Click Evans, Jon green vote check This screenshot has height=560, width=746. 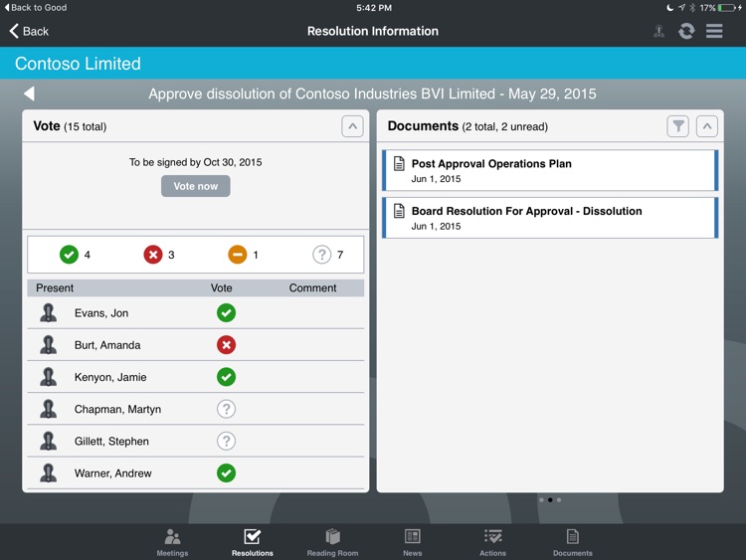226,313
